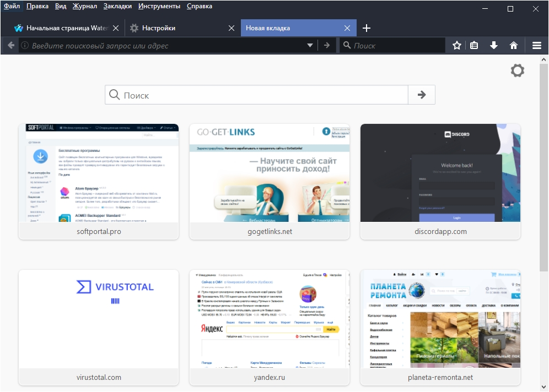549x392 pixels.
Task: Open the gogetlinks.net thumbnail tile
Action: [x=270, y=182]
